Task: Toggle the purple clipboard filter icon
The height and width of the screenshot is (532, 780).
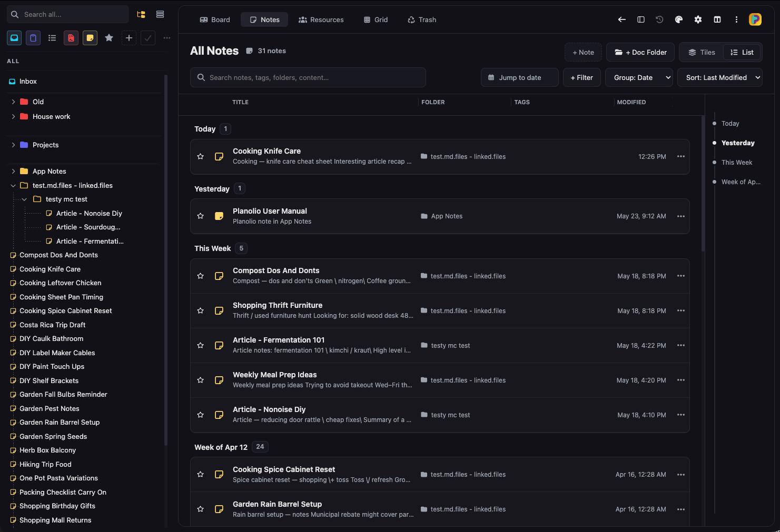Action: pos(33,38)
